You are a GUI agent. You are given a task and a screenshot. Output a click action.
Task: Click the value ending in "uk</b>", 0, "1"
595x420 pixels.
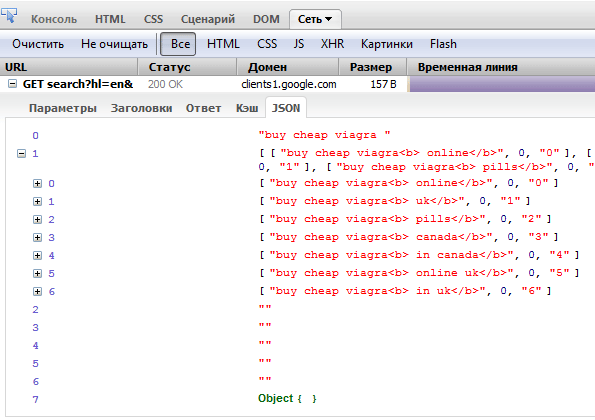[395, 201]
